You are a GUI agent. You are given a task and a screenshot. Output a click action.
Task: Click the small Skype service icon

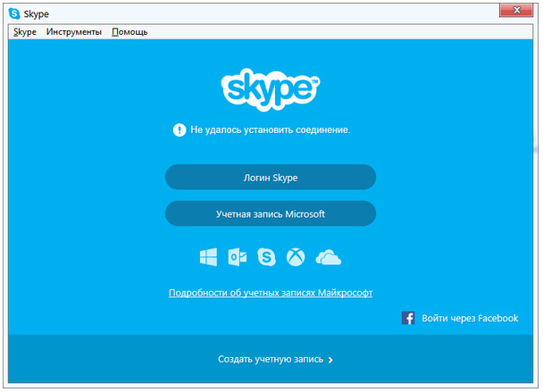pyautogui.click(x=266, y=257)
